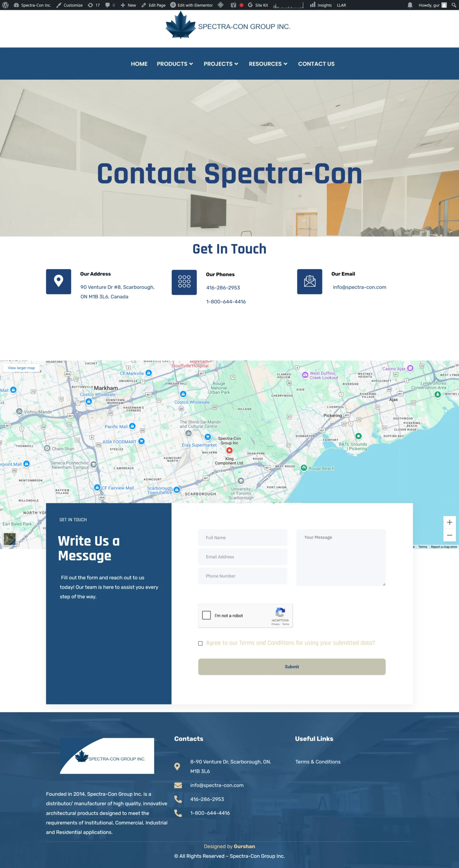The image size is (459, 868).
Task: Expand the Resources dropdown menu
Action: pyautogui.click(x=268, y=64)
